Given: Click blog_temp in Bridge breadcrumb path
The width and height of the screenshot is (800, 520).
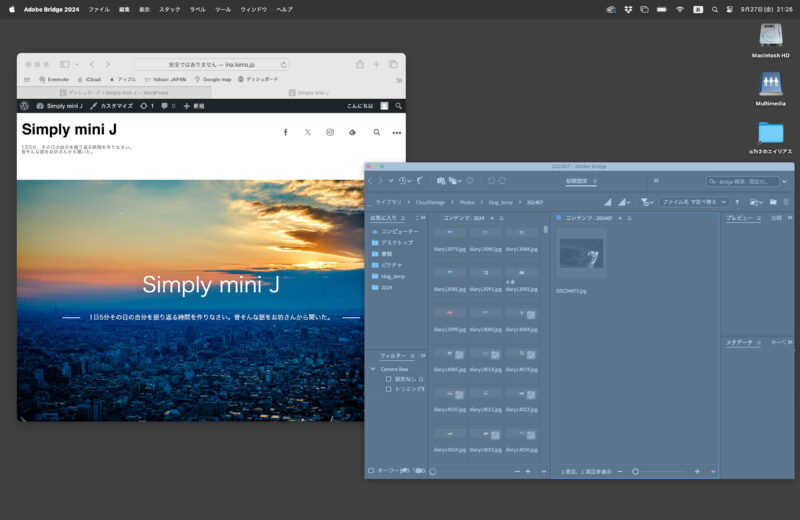Looking at the screenshot, I should tap(501, 203).
